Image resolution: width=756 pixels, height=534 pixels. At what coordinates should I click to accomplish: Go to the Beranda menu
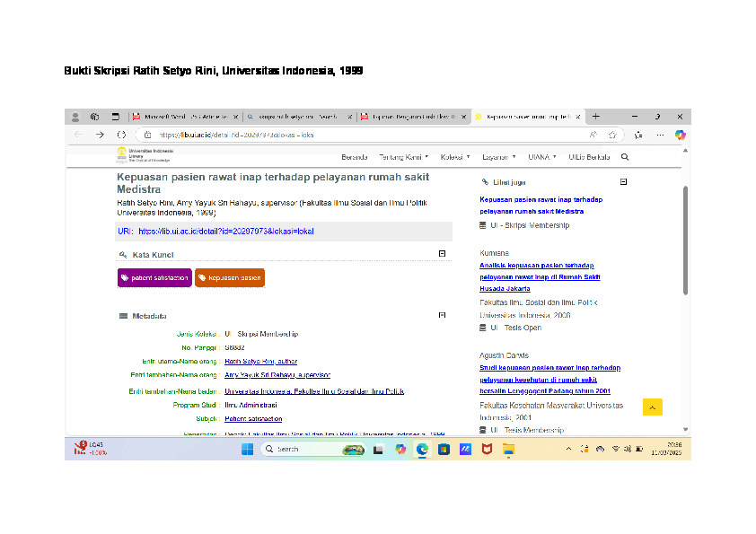[x=355, y=157]
